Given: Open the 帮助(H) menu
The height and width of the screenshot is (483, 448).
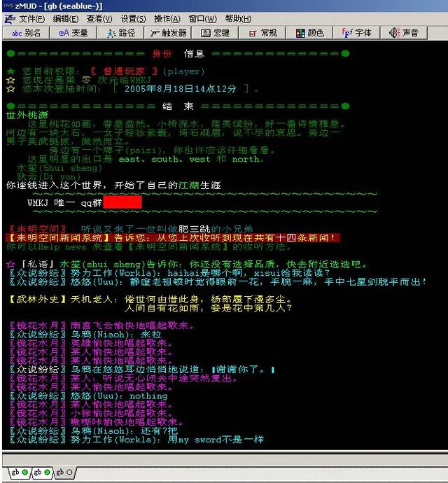Looking at the screenshot, I should tap(238, 19).
